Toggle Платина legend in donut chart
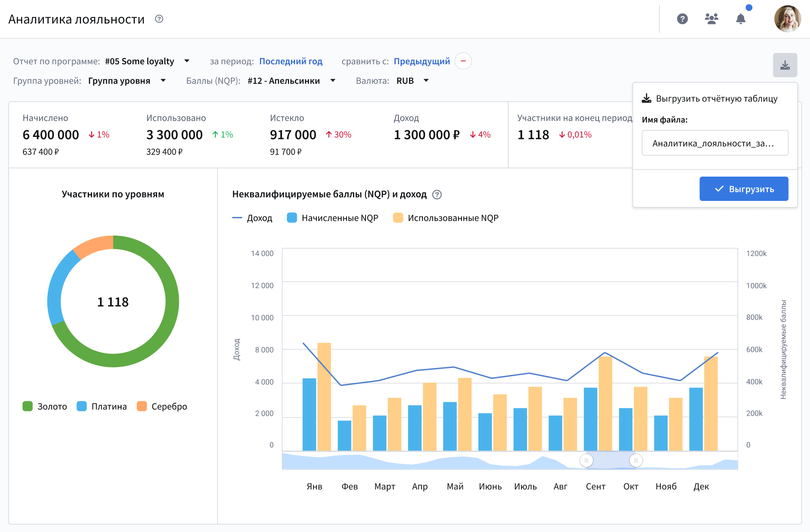 tap(102, 406)
